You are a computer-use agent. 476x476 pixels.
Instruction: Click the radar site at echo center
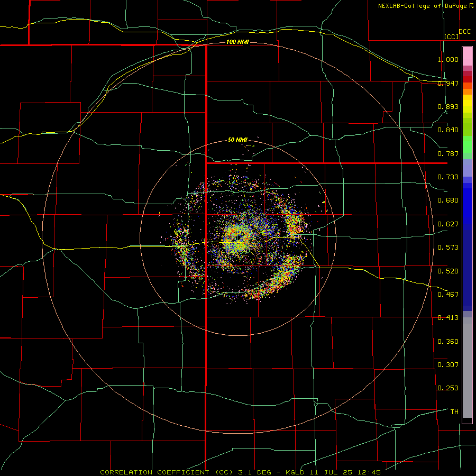[239, 237]
